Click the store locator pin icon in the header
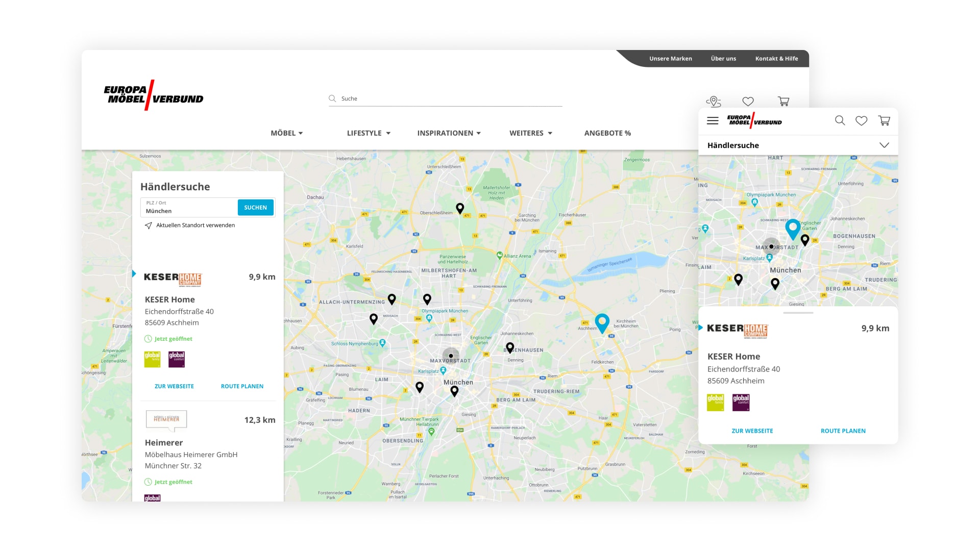The height and width of the screenshot is (551, 980). pyautogui.click(x=714, y=101)
